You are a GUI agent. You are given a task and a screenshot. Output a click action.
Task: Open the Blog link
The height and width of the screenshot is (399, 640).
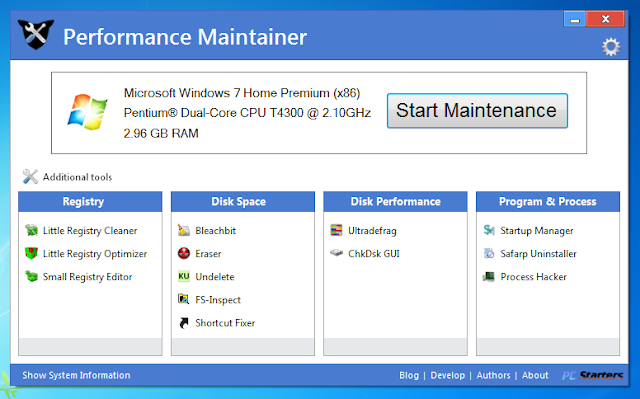click(x=409, y=375)
